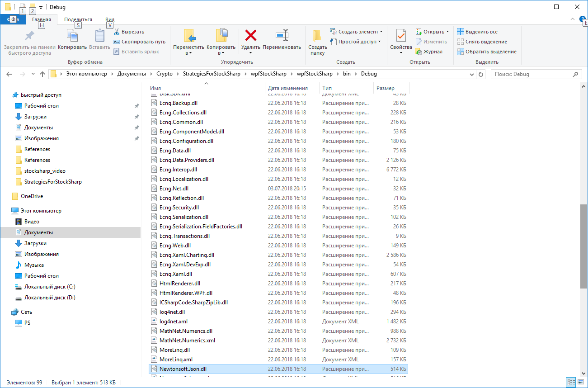Image resolution: width=588 pixels, height=388 pixels.
Task: Click the up-arrow parent folder button
Action: pos(42,74)
